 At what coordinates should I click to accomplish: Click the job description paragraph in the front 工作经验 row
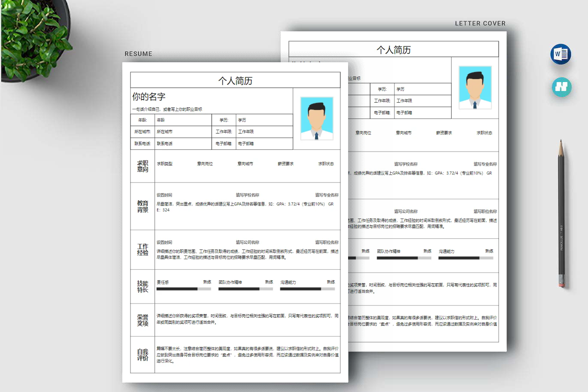248,254
